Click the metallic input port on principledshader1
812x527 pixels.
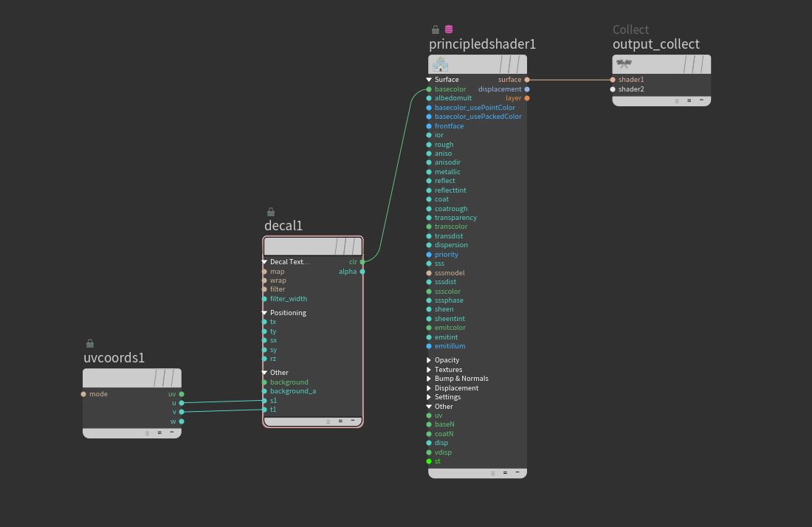tap(429, 172)
